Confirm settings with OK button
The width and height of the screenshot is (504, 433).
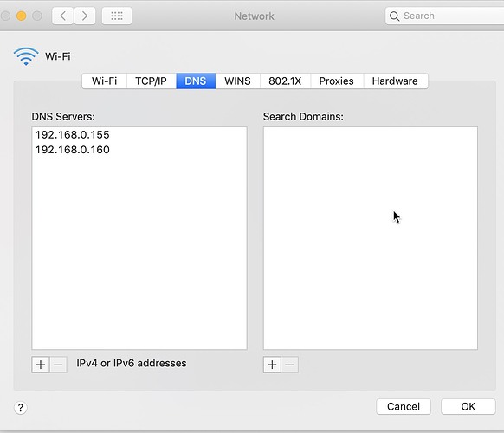(x=468, y=407)
